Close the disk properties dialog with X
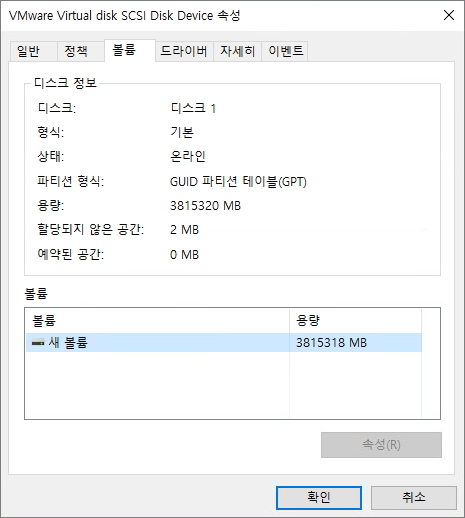Image resolution: width=465 pixels, height=518 pixels. (x=449, y=15)
